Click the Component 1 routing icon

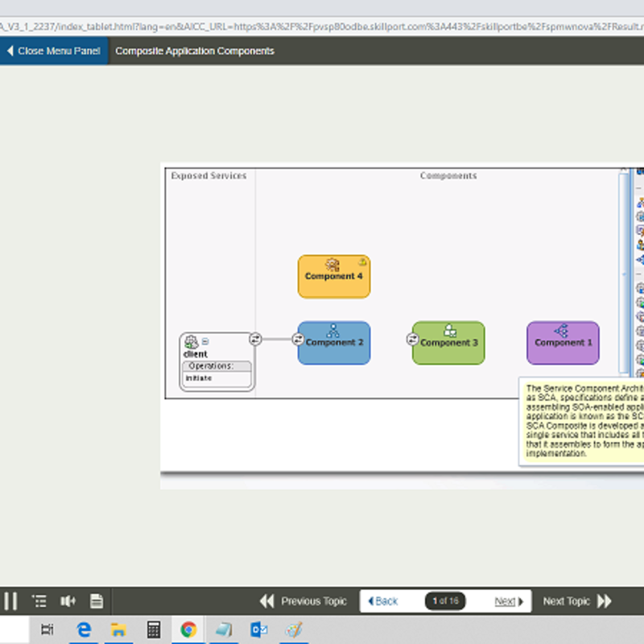click(x=561, y=331)
